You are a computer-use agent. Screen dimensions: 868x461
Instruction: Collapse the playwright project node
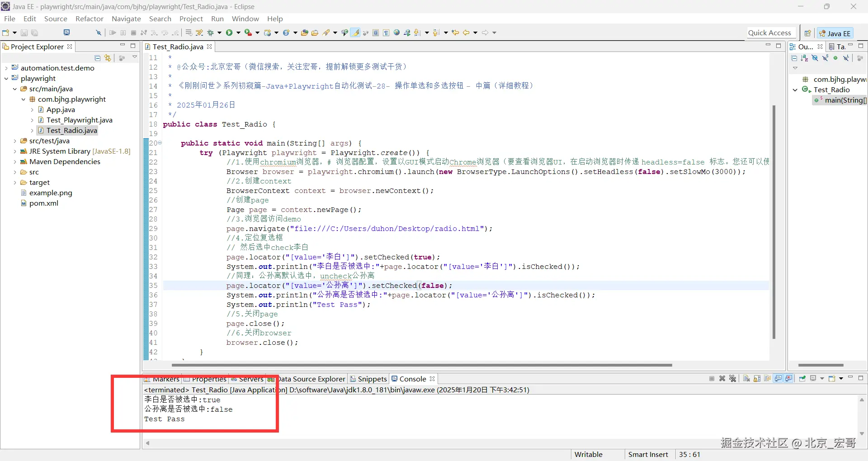click(6, 78)
